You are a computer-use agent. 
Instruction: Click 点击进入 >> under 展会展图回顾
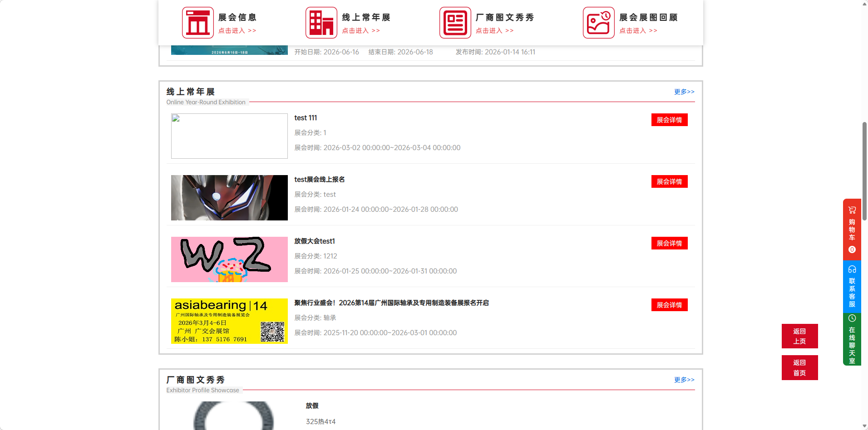click(638, 31)
